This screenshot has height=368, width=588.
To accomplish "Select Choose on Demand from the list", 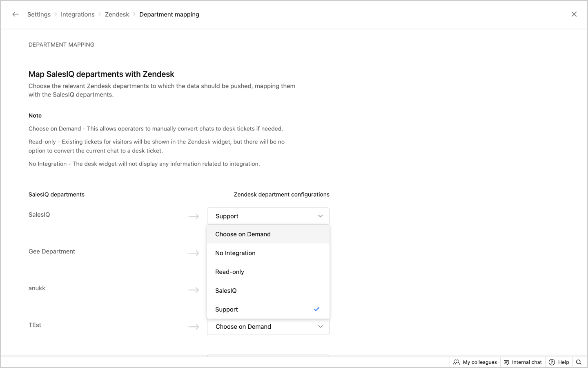I will [x=243, y=234].
